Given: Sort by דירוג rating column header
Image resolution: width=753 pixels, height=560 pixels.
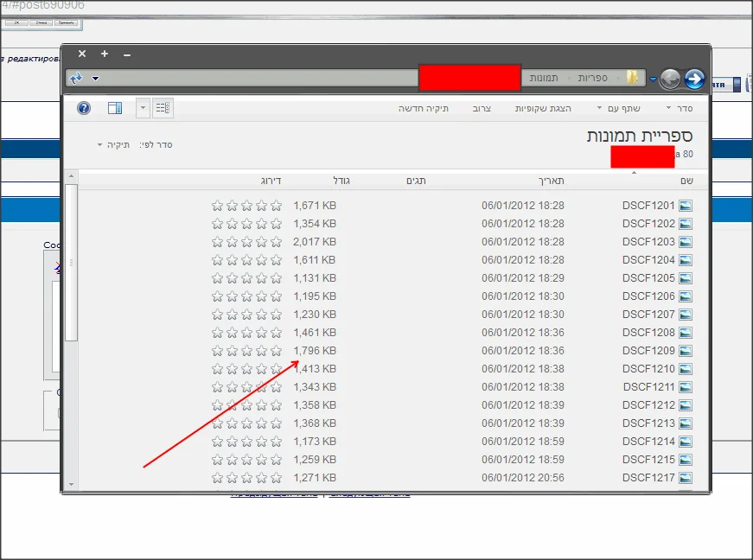Looking at the screenshot, I should point(271,181).
